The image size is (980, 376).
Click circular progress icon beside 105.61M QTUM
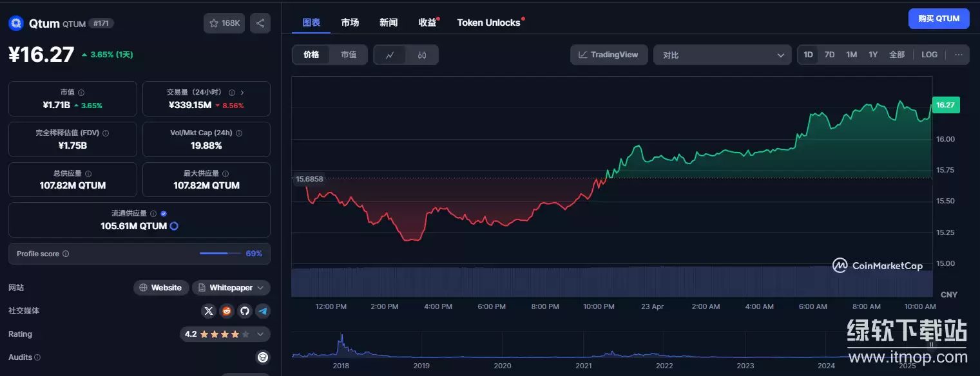coord(174,226)
